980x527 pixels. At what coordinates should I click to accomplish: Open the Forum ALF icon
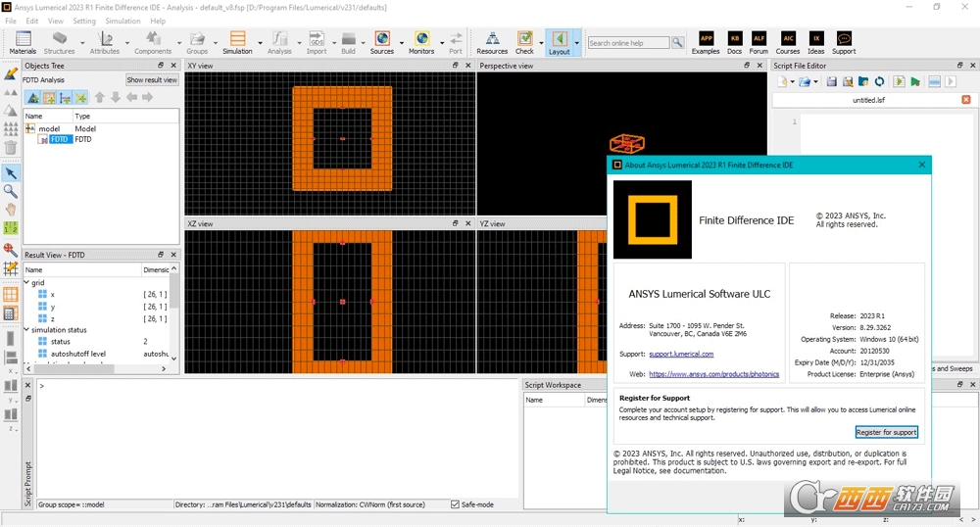click(x=759, y=39)
